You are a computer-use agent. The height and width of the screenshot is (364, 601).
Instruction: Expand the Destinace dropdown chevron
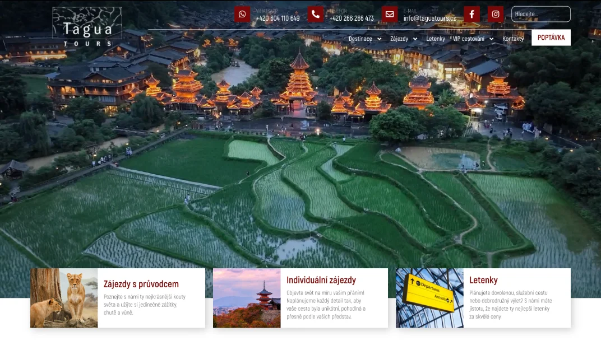(379, 39)
